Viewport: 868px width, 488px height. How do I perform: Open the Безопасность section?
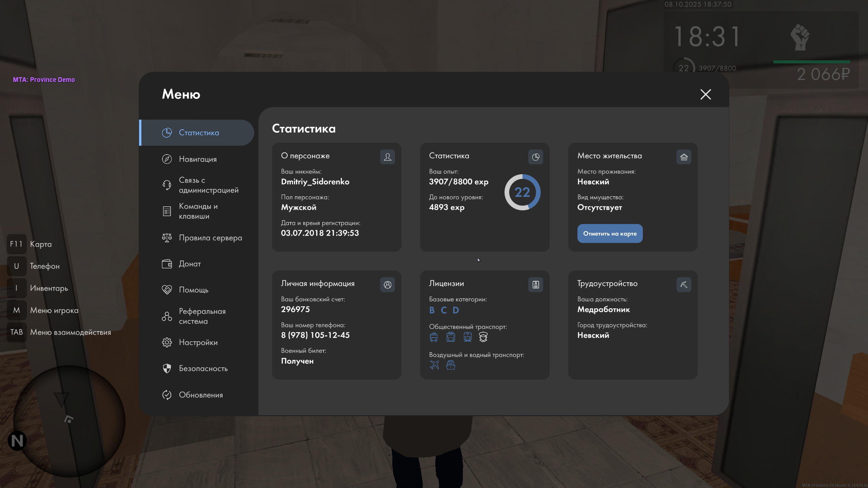coord(203,368)
